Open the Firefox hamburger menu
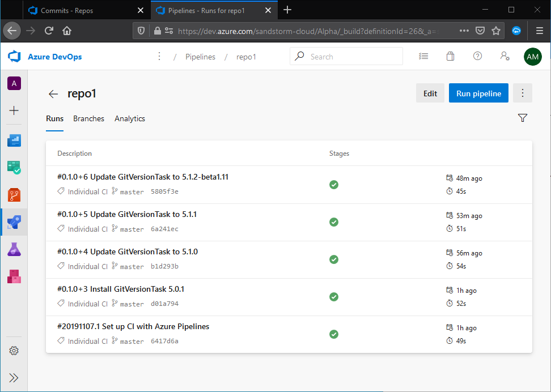Image resolution: width=551 pixels, height=392 pixels. click(x=540, y=31)
